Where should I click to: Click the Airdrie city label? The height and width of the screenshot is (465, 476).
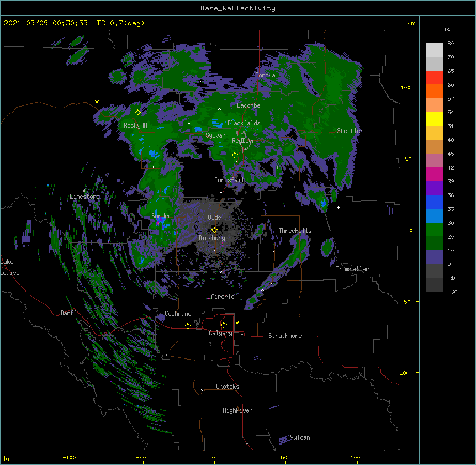click(223, 297)
